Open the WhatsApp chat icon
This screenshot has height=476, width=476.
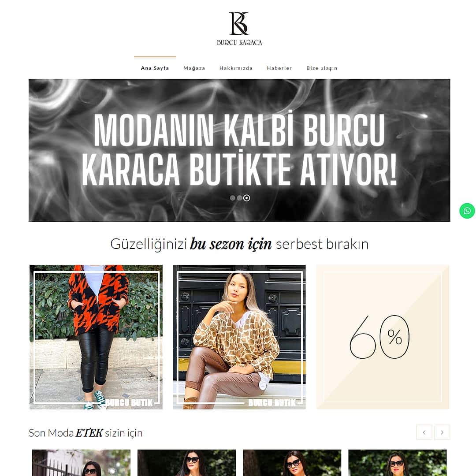click(x=467, y=211)
